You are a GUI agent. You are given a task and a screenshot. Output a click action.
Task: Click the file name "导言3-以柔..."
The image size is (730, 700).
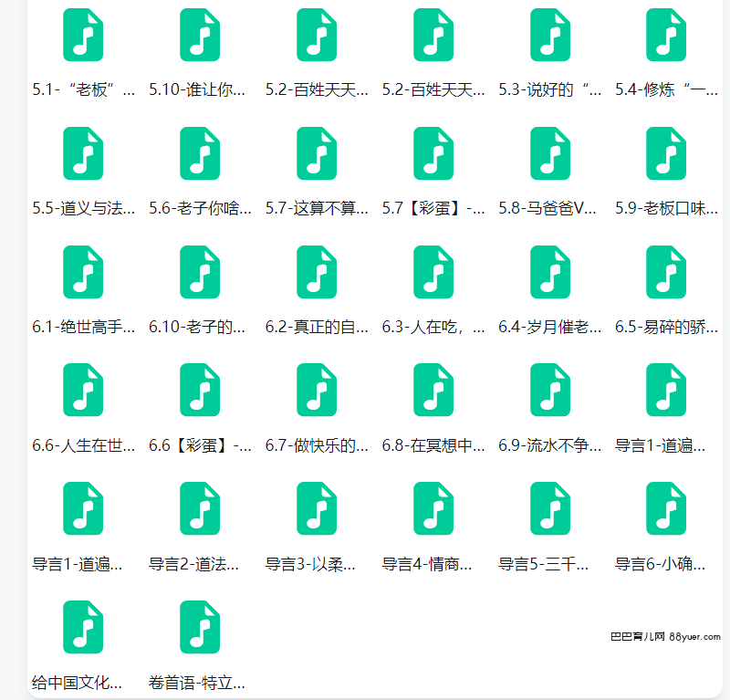[x=310, y=564]
